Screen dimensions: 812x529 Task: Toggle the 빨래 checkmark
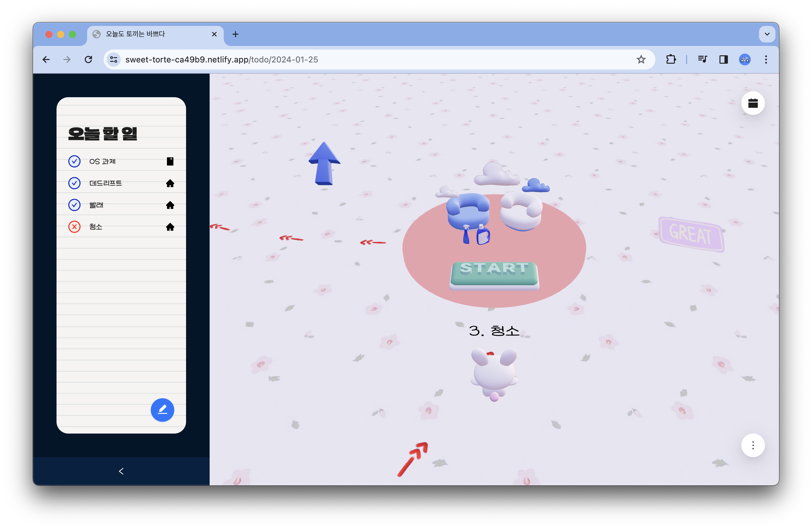(74, 205)
